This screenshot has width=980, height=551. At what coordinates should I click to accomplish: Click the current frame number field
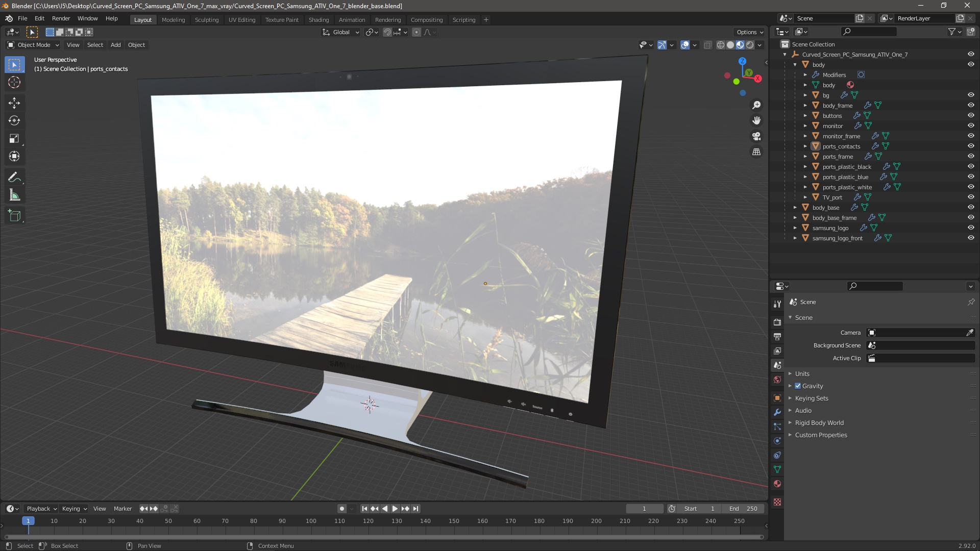(645, 509)
